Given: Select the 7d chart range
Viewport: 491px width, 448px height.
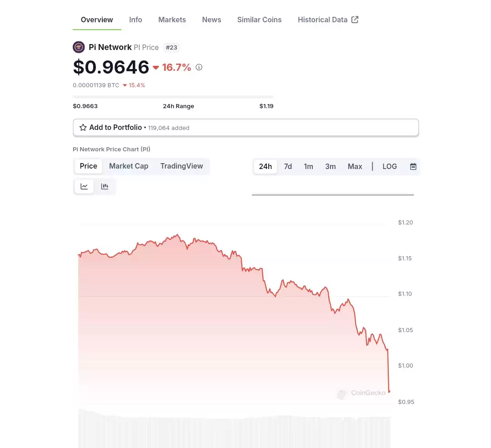Looking at the screenshot, I should (288, 166).
